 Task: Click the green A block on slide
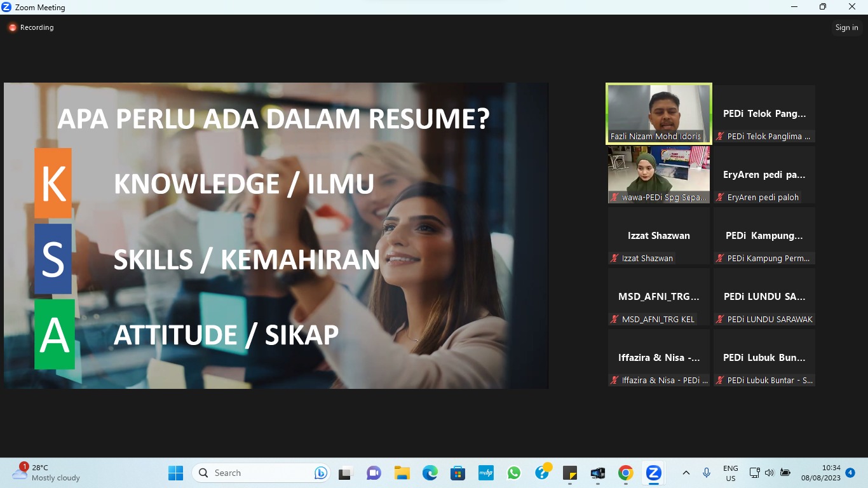click(x=55, y=334)
